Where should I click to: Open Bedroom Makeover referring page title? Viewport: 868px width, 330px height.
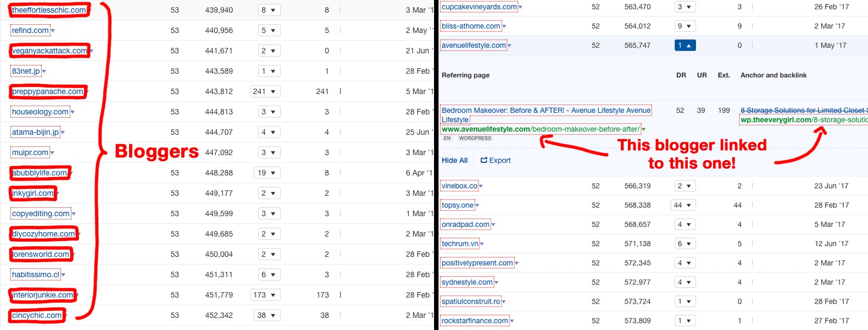[546, 111]
